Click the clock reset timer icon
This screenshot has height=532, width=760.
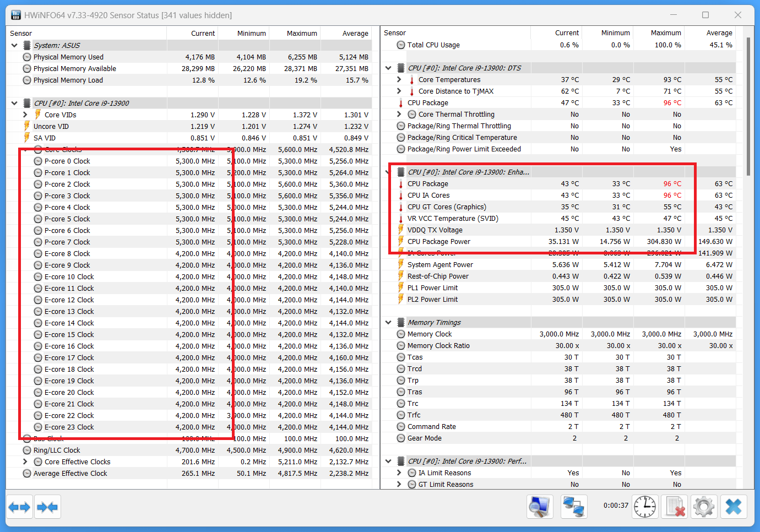point(645,507)
